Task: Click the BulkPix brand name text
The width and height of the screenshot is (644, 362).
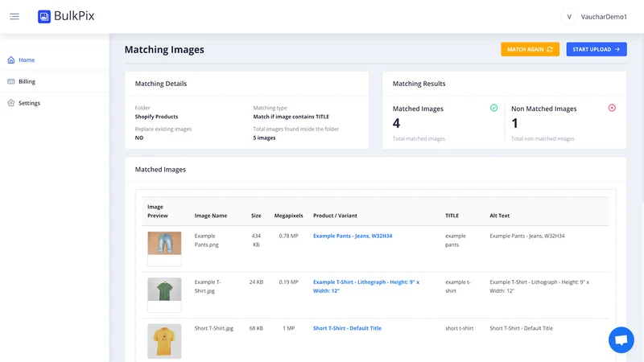Action: (74, 16)
